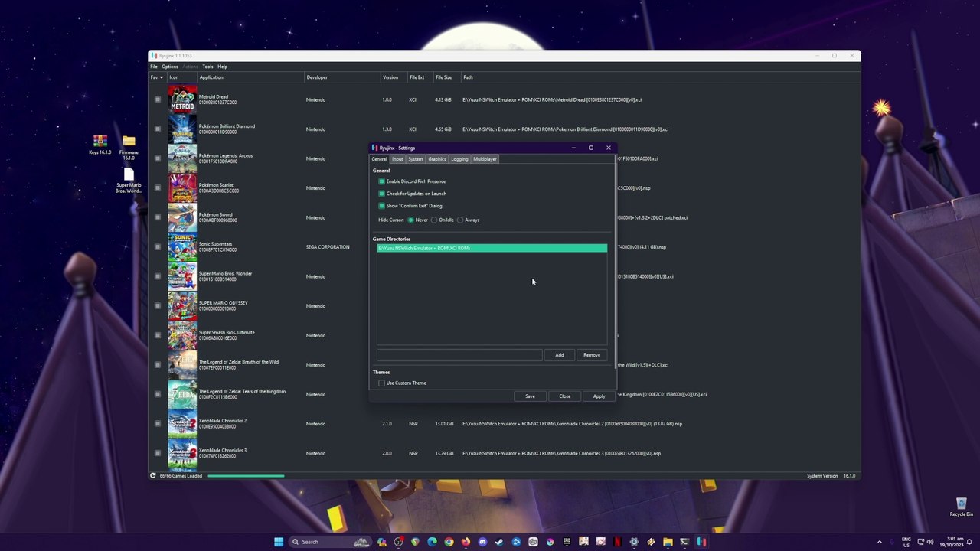Open the Recycle Bin desktop icon
Screen dimensions: 980x551
[961, 505]
